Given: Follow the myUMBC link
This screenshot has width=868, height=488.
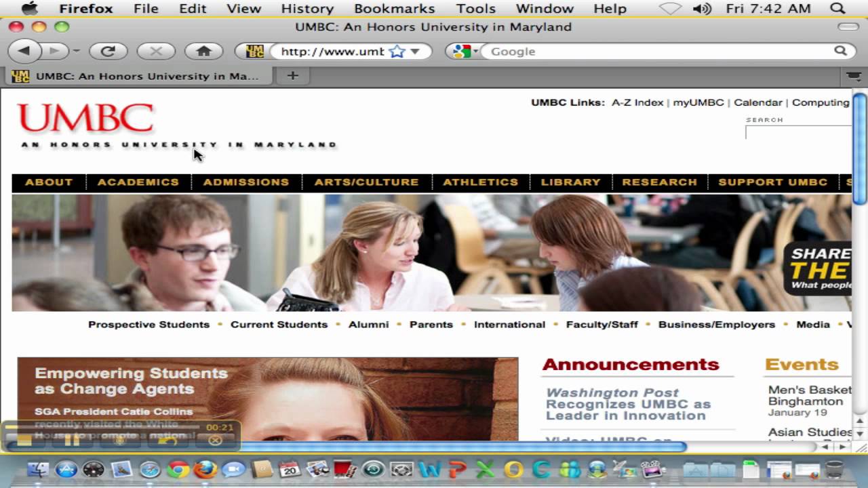Looking at the screenshot, I should [698, 102].
